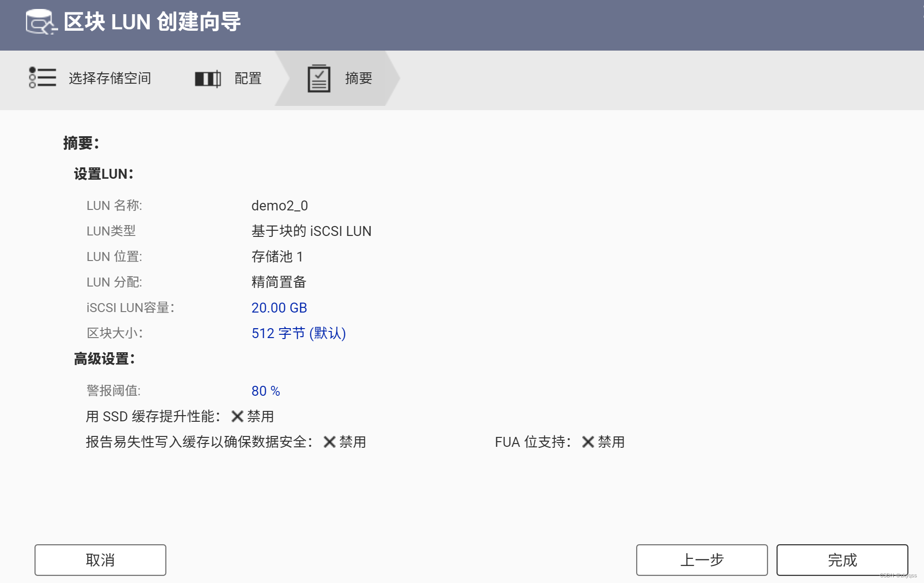Click the LUN wizard disk icon in header
924x583 pixels.
[41, 22]
